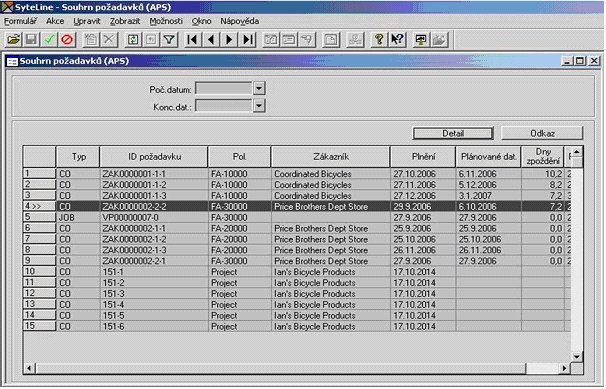Open the Formulář menu
This screenshot has width=606, height=389.
pyautogui.click(x=20, y=21)
